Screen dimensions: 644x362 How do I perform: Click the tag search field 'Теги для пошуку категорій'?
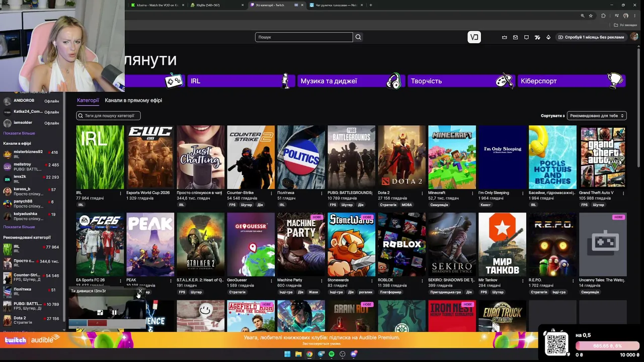pos(108,116)
